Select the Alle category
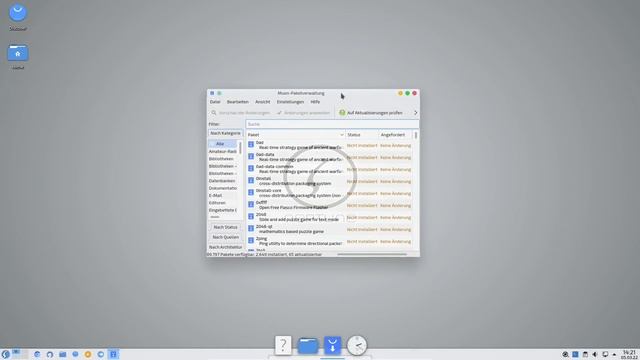The image size is (640, 360). coord(222,144)
